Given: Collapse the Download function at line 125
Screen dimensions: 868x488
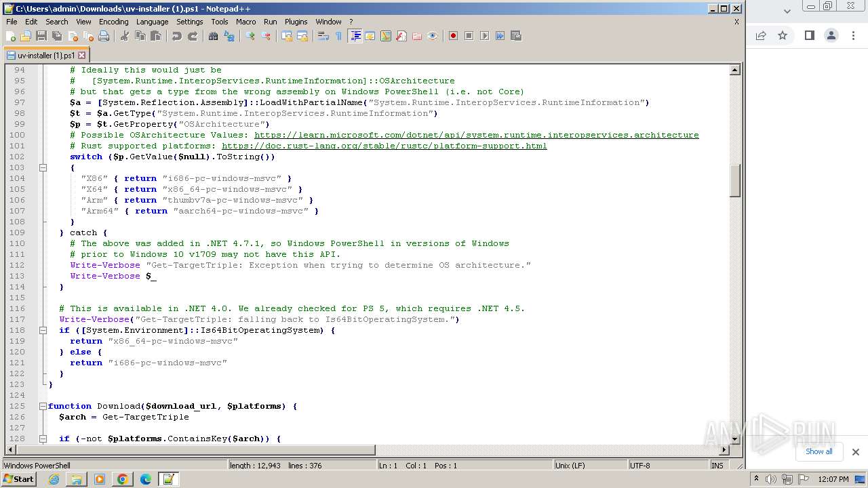Looking at the screenshot, I should coord(43,406).
